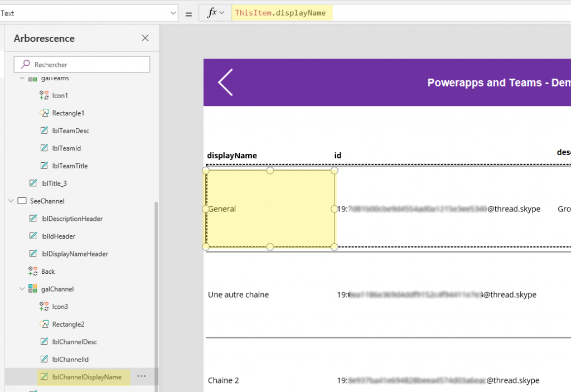Screen dimensions: 571x392
Task: Click the app title Powerapps and Teams
Action: tap(499, 83)
